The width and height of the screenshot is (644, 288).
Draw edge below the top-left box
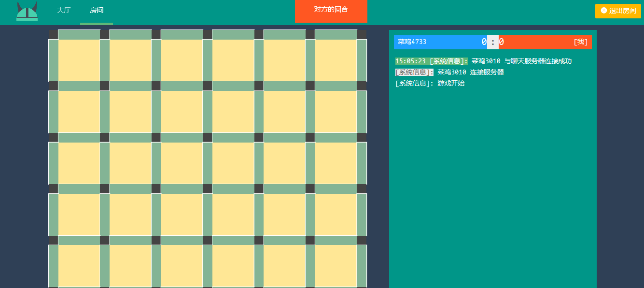pyautogui.click(x=79, y=86)
